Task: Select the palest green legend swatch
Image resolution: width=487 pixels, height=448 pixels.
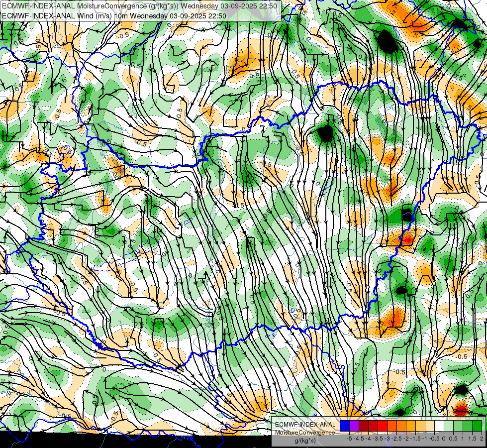Action: pyautogui.click(x=449, y=426)
